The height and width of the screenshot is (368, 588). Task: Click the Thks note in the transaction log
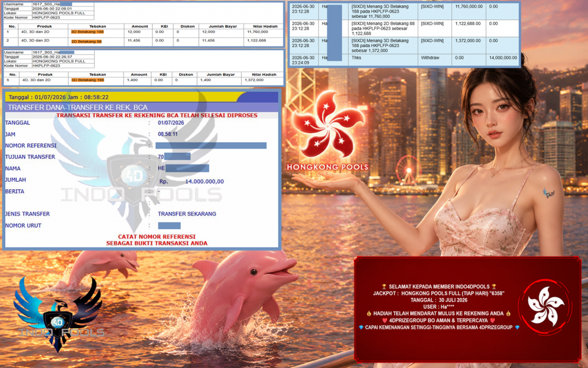pos(356,58)
